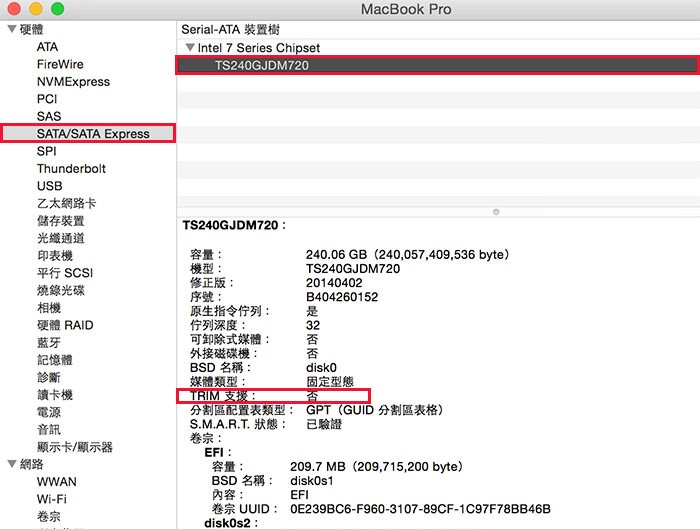Select 記憶體 in the sidebar
The image size is (700, 529).
click(54, 360)
